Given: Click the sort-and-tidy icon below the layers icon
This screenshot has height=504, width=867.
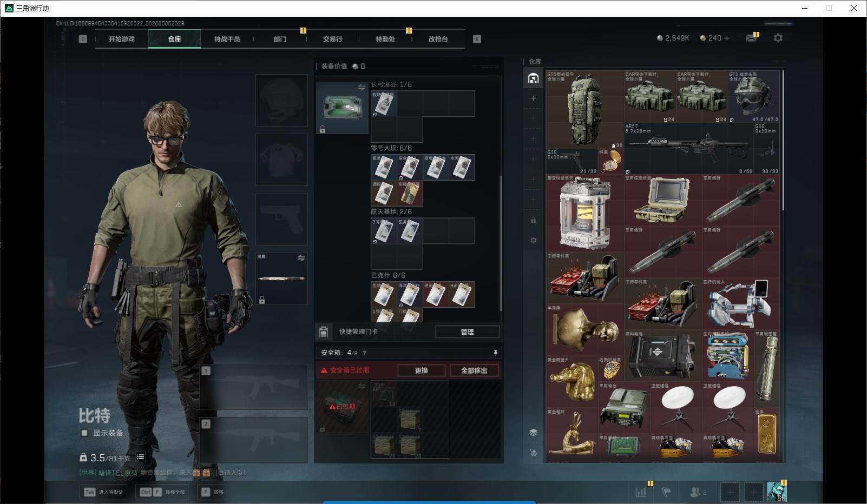Looking at the screenshot, I should (x=533, y=453).
